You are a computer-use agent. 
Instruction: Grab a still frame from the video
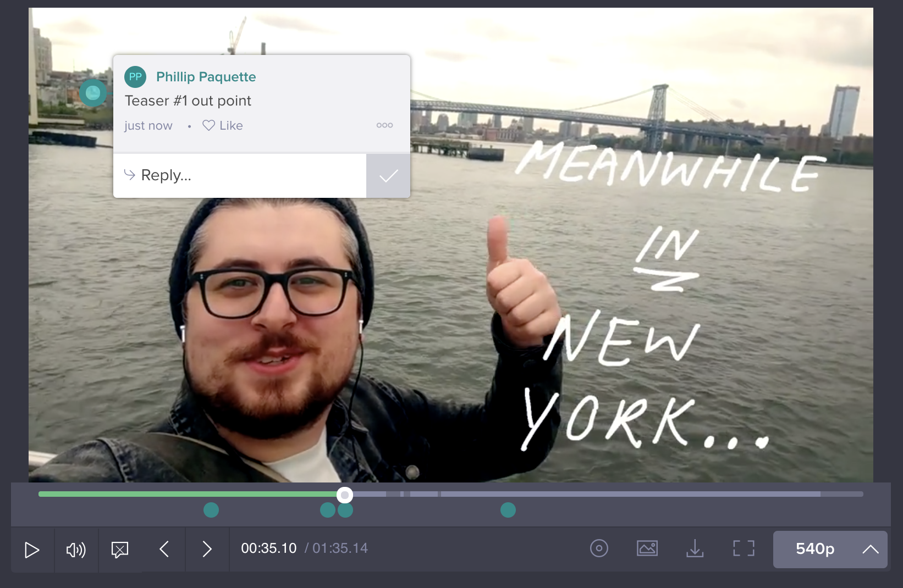point(647,548)
